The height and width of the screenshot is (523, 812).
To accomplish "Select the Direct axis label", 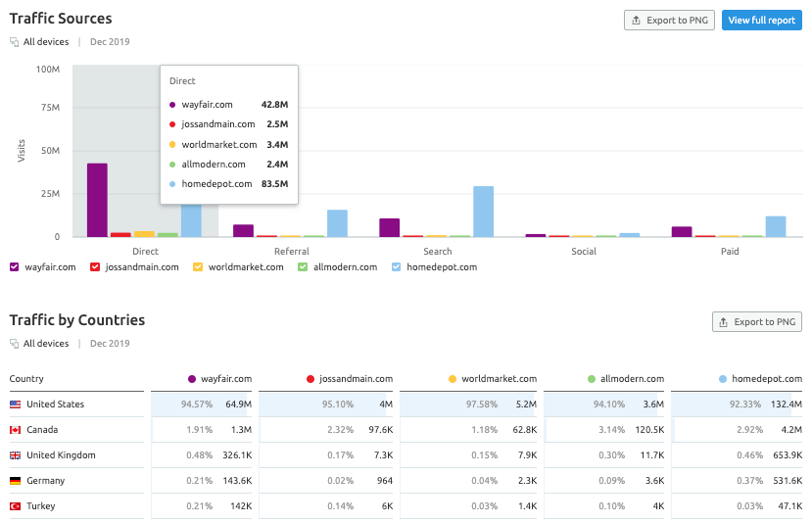I will click(145, 251).
